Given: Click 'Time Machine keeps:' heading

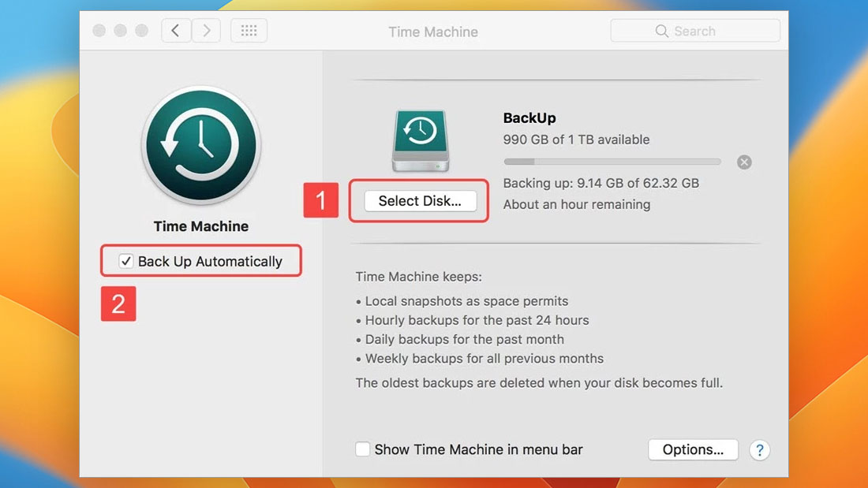Looking at the screenshot, I should [x=418, y=277].
